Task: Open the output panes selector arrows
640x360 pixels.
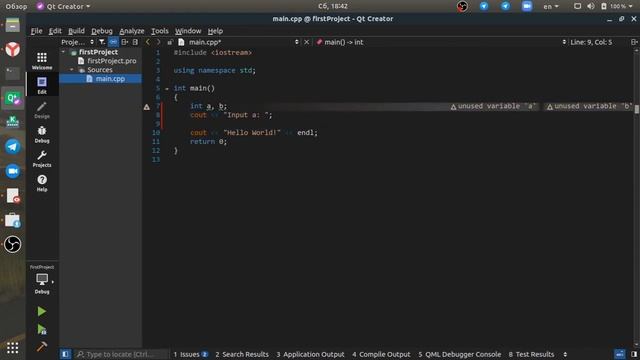Action: click(x=565, y=354)
